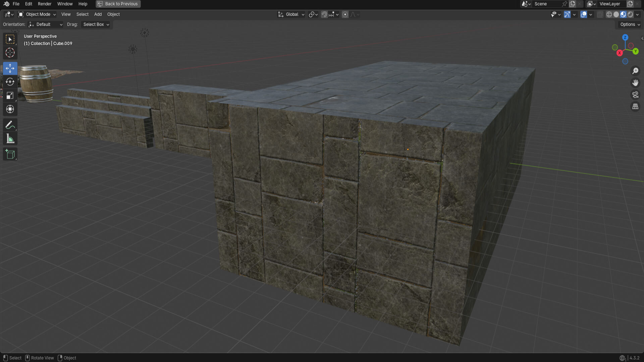The image size is (644, 362).
Task: Toggle proportional editing
Action: [x=345, y=14]
